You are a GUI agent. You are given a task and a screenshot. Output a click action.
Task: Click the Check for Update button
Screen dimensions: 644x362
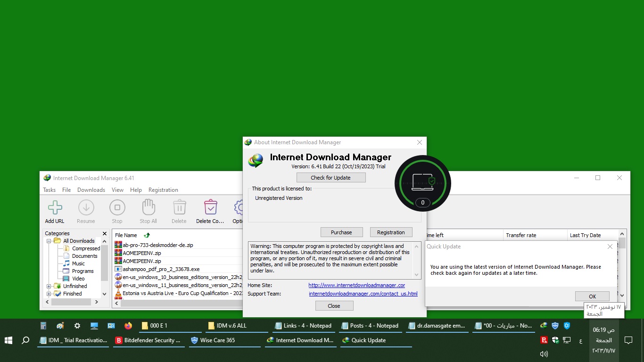[331, 178]
